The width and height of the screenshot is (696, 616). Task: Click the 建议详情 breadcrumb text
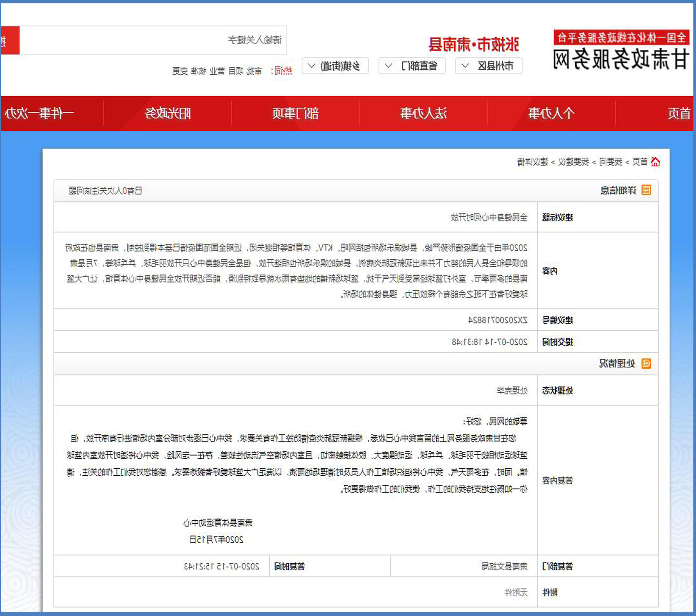click(x=533, y=162)
